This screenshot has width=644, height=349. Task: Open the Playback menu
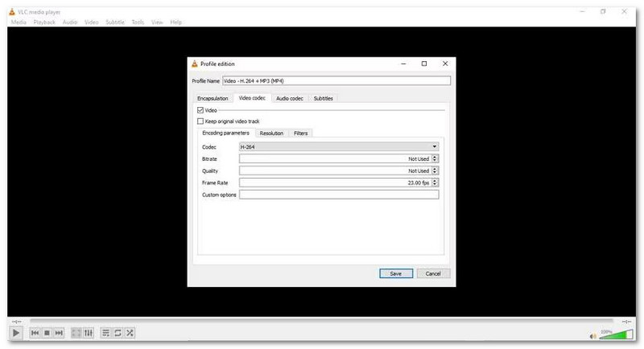click(x=44, y=23)
